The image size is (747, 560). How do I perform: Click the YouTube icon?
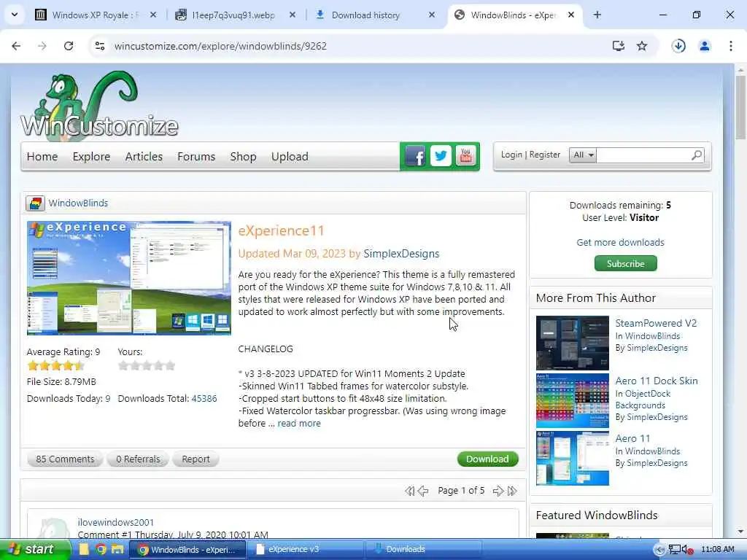[x=466, y=156]
